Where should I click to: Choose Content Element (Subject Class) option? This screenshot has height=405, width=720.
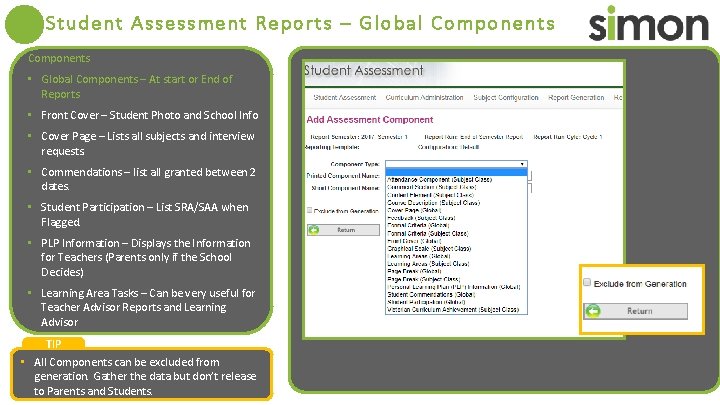point(430,195)
